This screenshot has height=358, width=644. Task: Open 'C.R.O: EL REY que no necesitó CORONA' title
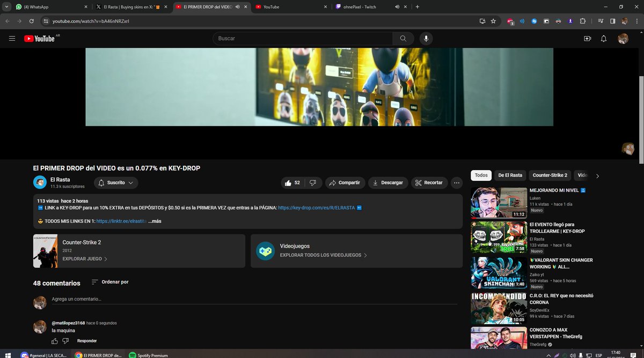[x=561, y=299]
